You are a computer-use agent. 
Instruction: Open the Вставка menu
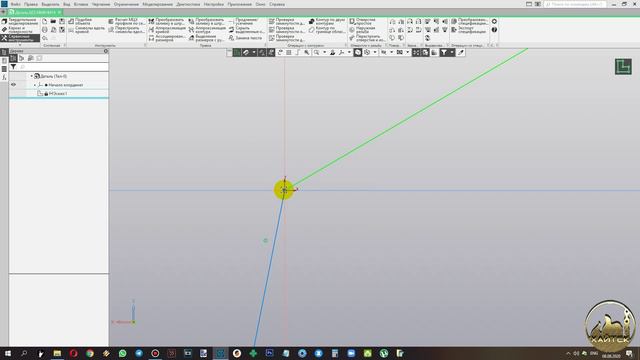(81, 4)
